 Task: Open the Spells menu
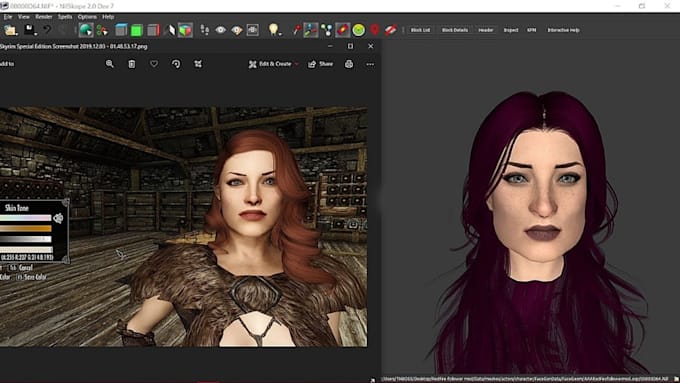pos(65,17)
